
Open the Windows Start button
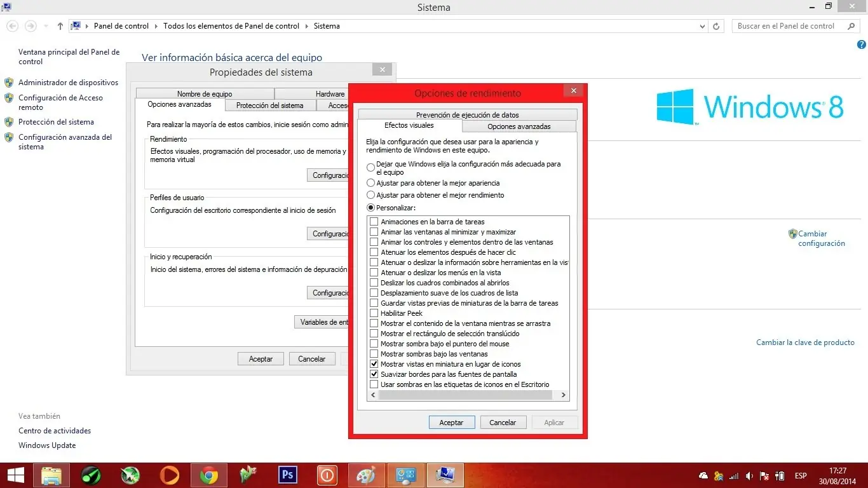click(x=15, y=475)
